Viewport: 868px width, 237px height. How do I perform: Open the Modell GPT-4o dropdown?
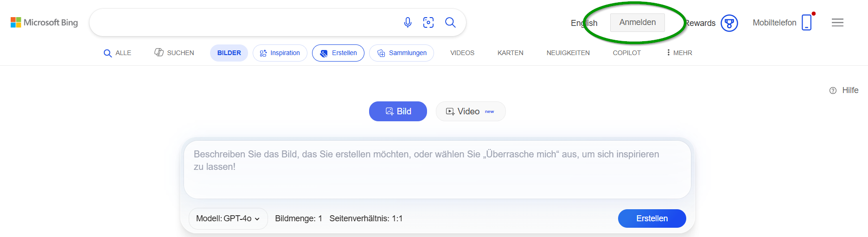click(x=228, y=218)
